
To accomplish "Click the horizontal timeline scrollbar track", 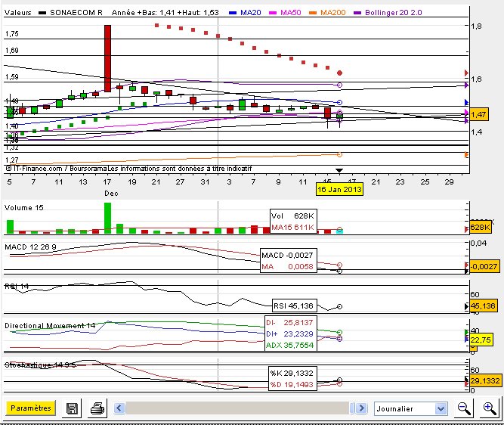I will (237, 408).
